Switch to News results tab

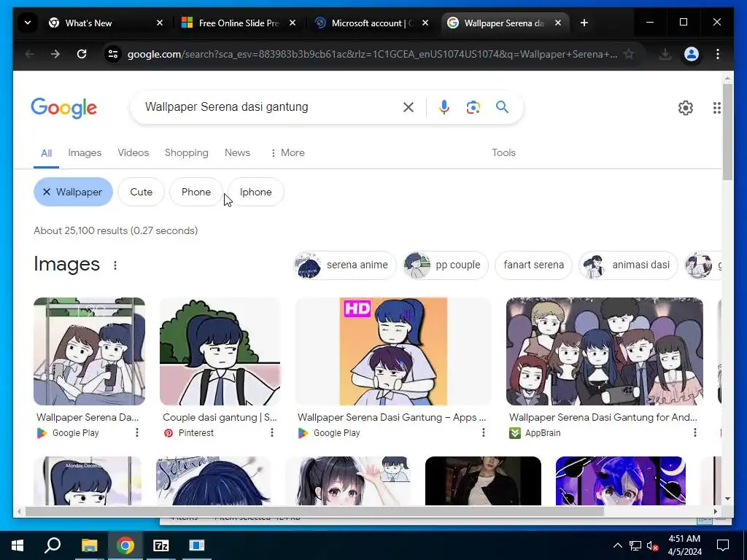(x=237, y=152)
